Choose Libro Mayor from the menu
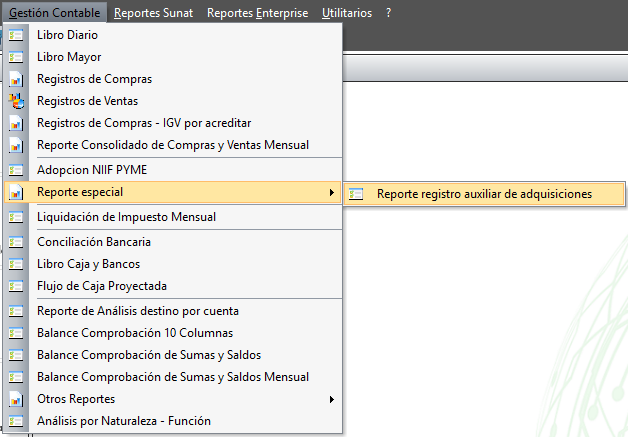The width and height of the screenshot is (628, 437). [173, 57]
